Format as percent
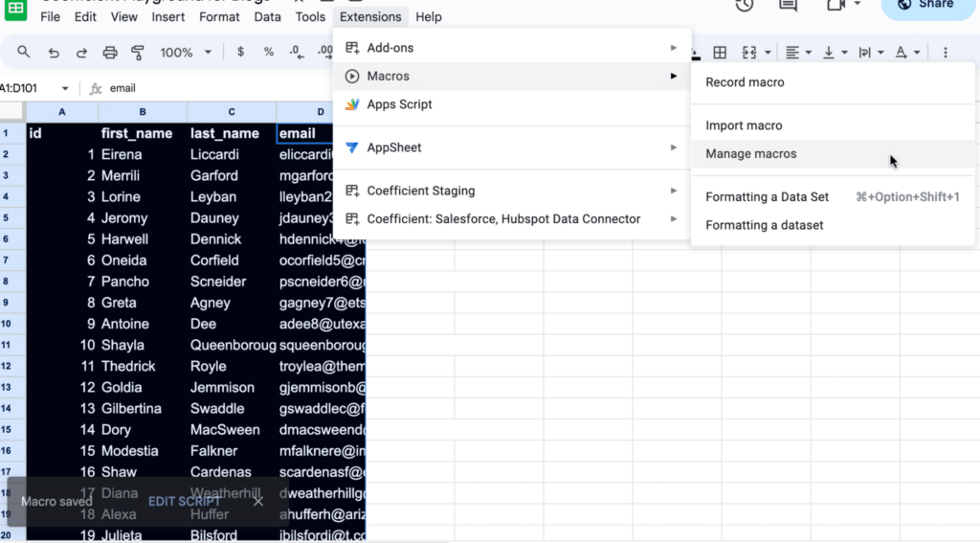The height and width of the screenshot is (543, 980). pyautogui.click(x=269, y=52)
